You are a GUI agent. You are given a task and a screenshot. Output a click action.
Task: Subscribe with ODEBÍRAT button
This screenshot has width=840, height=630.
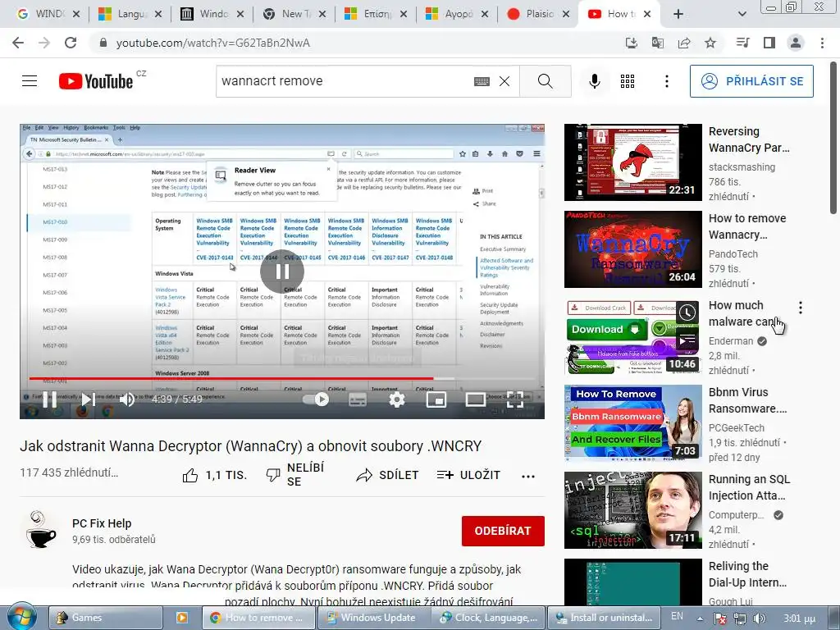(x=503, y=531)
